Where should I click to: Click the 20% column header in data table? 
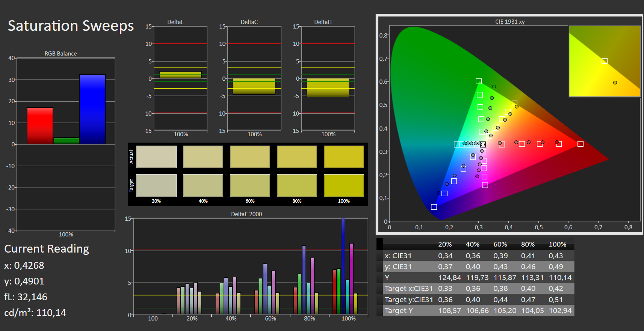click(445, 244)
